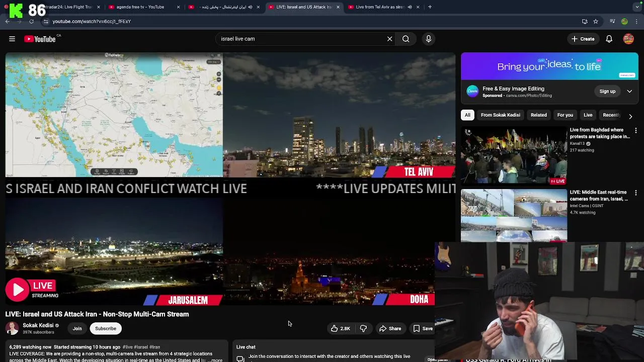
Task: Click the install/cast icon in address bar
Action: pos(585,21)
